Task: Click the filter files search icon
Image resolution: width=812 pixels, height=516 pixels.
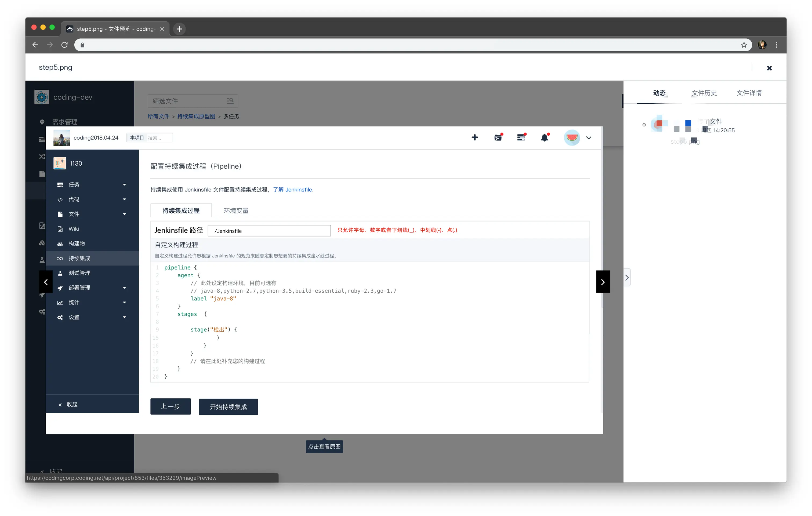Action: click(230, 101)
